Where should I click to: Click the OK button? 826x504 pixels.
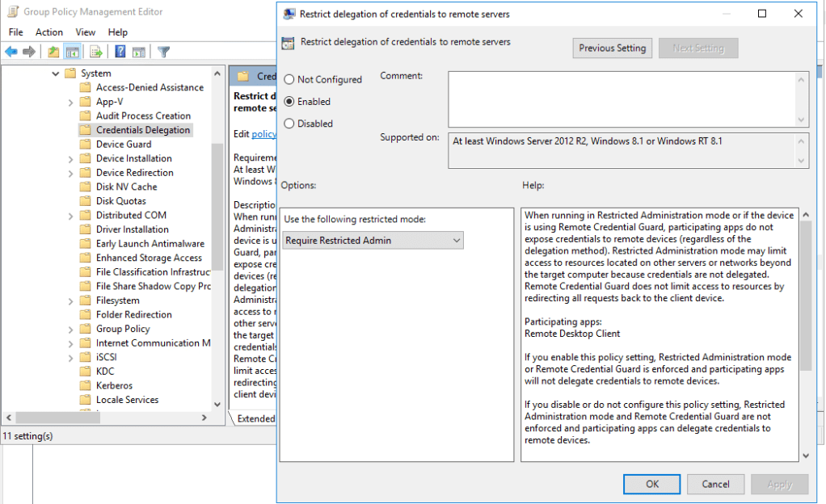651,484
